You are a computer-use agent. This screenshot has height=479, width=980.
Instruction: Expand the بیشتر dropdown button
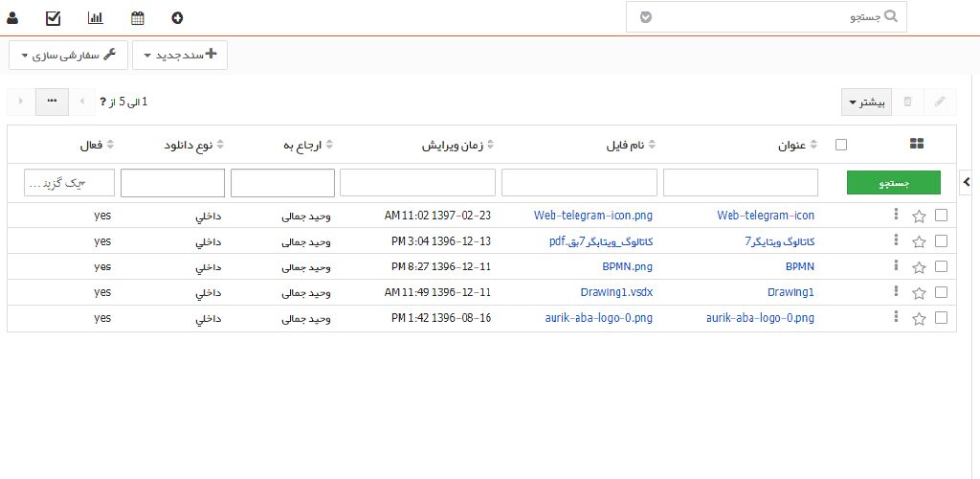866,102
